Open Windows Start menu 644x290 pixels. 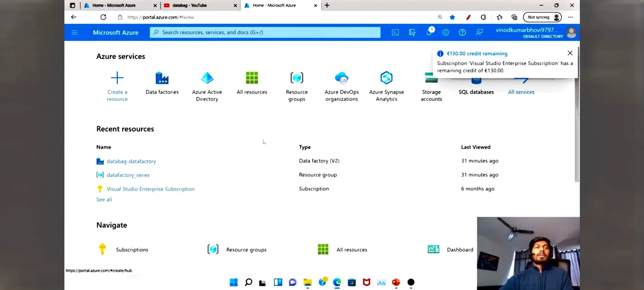[234, 282]
